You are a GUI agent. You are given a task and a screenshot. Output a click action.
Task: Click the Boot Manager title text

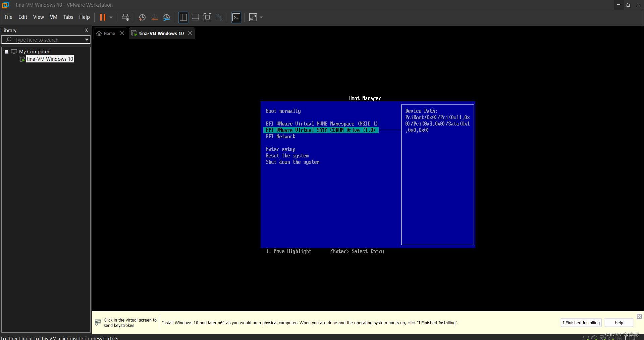tap(365, 98)
